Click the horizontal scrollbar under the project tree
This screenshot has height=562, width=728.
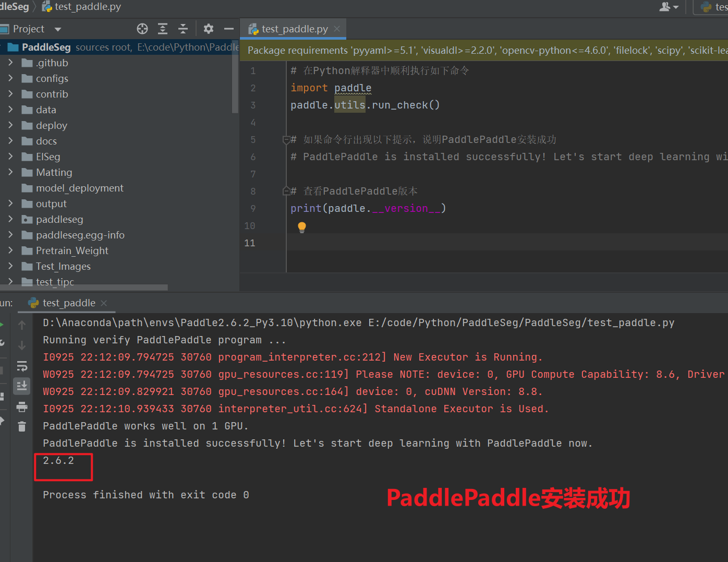tap(83, 287)
